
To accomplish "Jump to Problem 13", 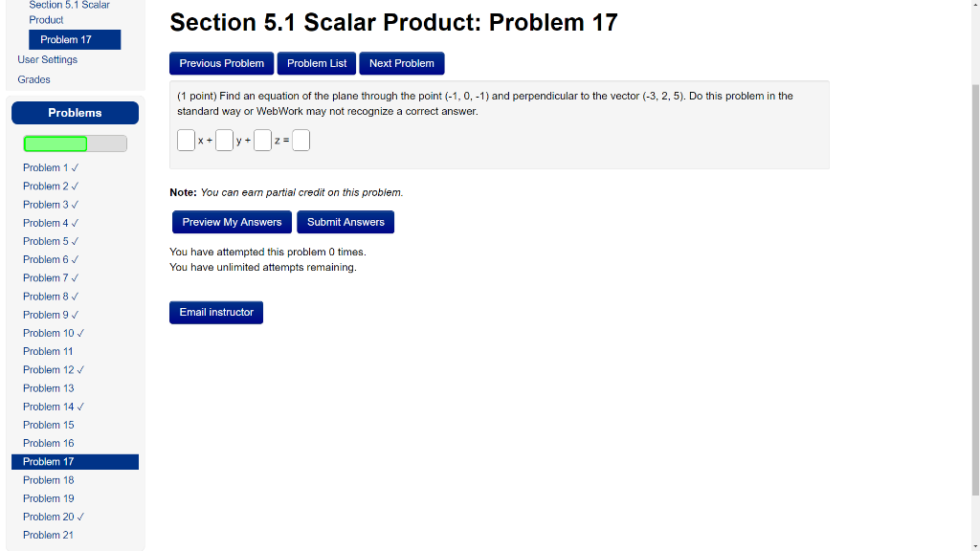I will click(48, 387).
